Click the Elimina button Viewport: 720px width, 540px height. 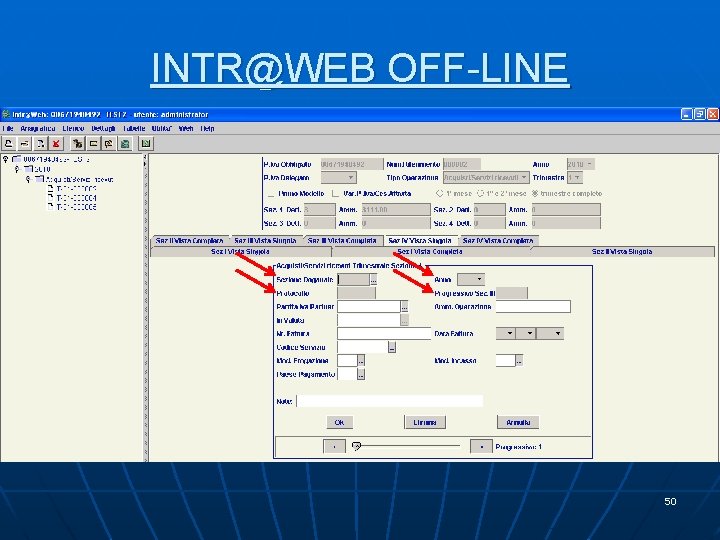pos(425,422)
